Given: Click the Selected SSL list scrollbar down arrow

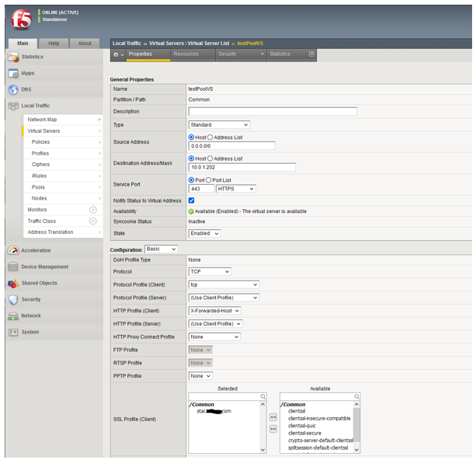Looking at the screenshot, I should (263, 450).
